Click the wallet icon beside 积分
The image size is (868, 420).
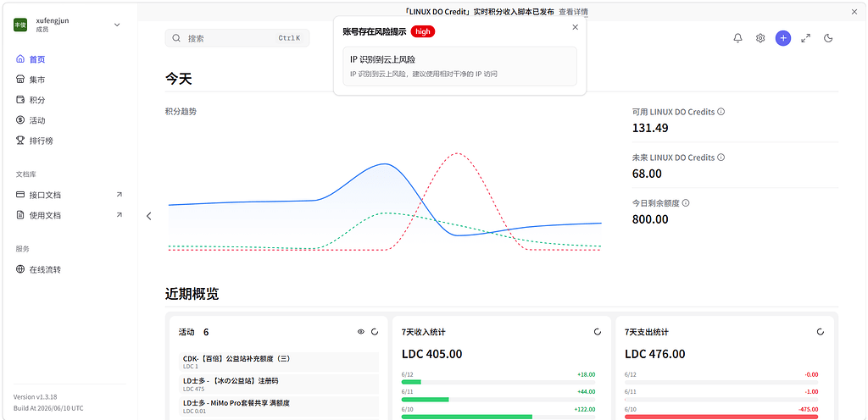20,100
